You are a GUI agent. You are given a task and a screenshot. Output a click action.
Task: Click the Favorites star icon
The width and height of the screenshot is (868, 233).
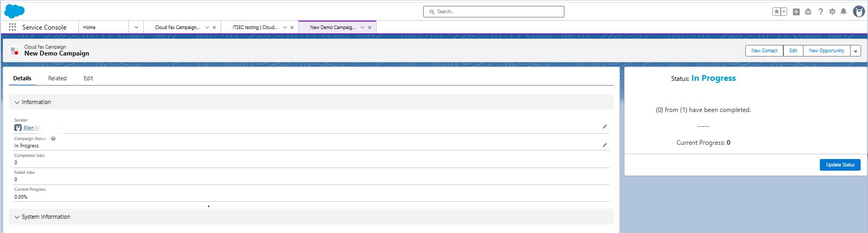776,12
